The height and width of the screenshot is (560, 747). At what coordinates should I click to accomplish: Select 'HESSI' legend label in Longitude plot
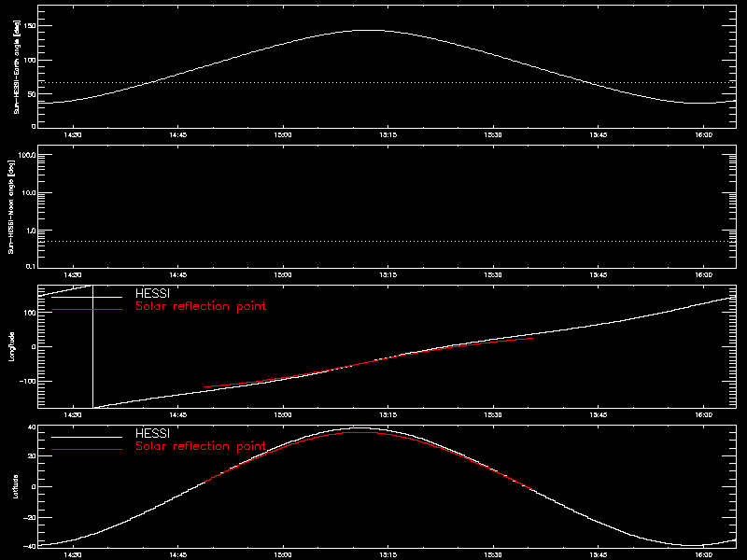[152, 293]
